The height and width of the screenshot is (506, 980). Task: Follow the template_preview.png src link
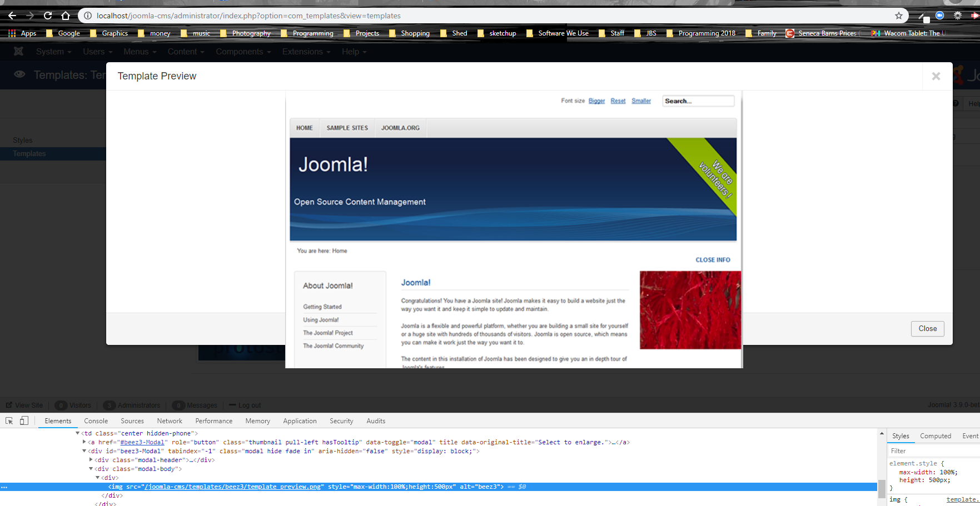click(233, 487)
